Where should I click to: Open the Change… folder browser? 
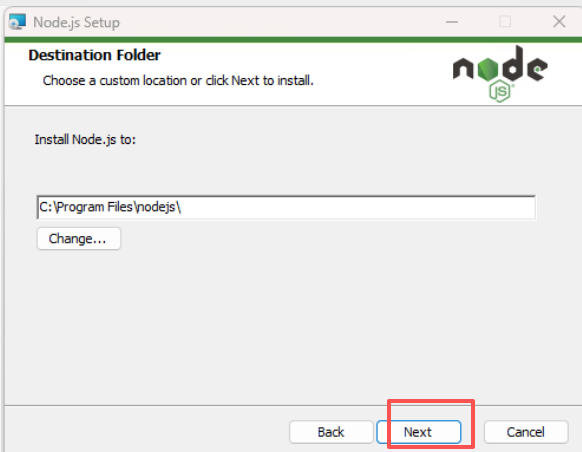click(79, 239)
